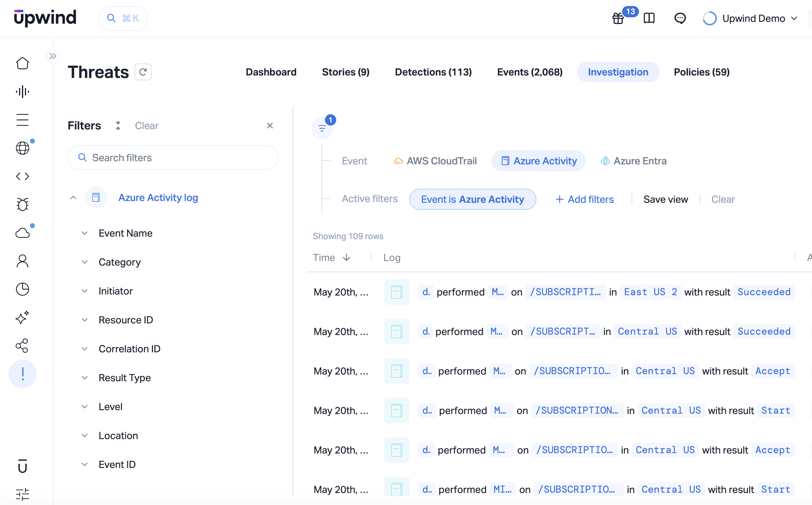Click Clear next to Save view
This screenshot has height=505, width=812.
coord(723,199)
